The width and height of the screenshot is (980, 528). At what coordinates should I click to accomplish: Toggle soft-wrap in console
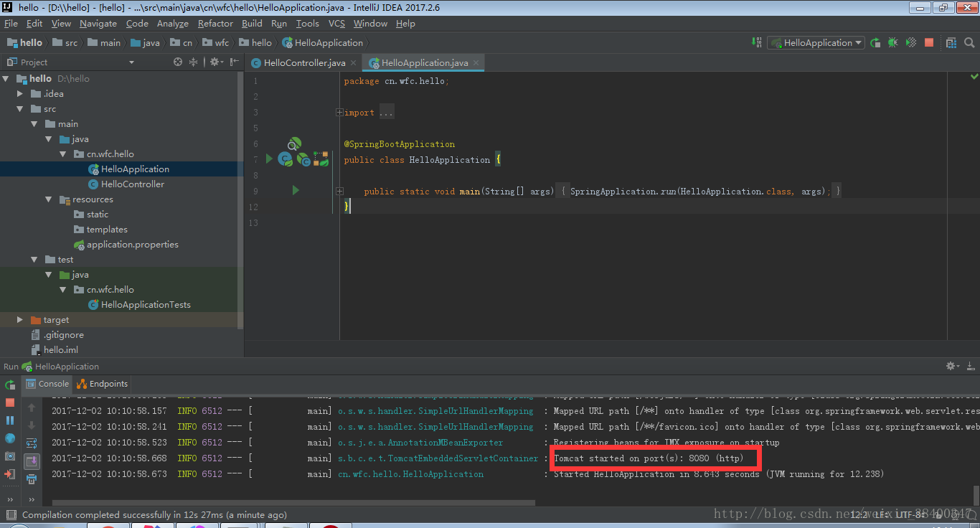[x=32, y=443]
